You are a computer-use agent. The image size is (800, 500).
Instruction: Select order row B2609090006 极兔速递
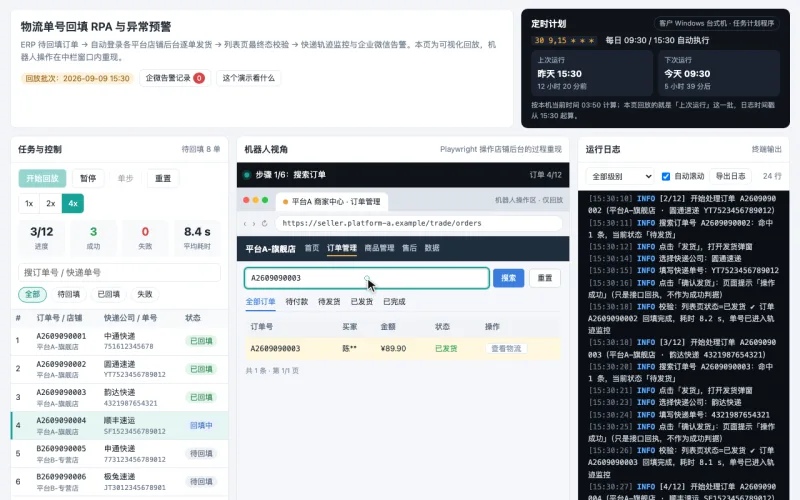[x=119, y=482]
